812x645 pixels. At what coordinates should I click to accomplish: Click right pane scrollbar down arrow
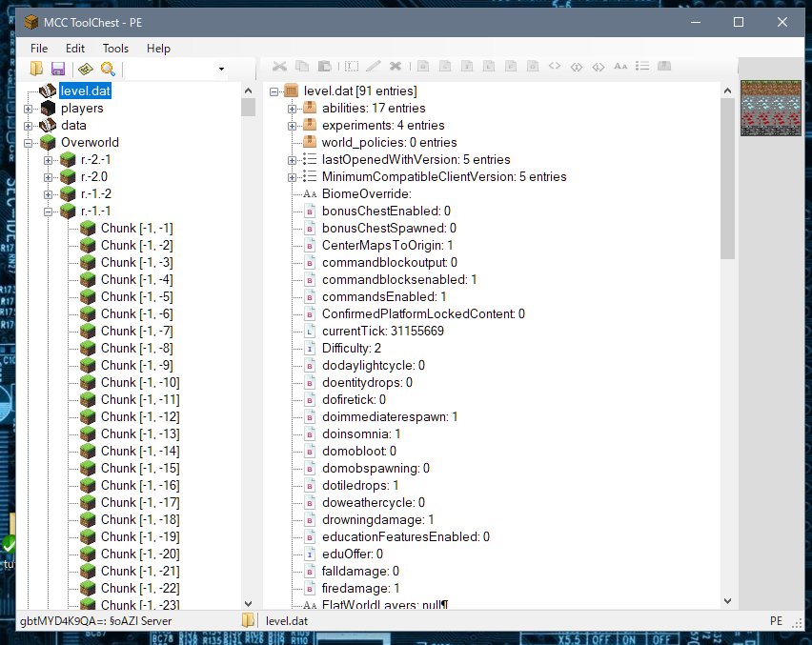pyautogui.click(x=727, y=601)
